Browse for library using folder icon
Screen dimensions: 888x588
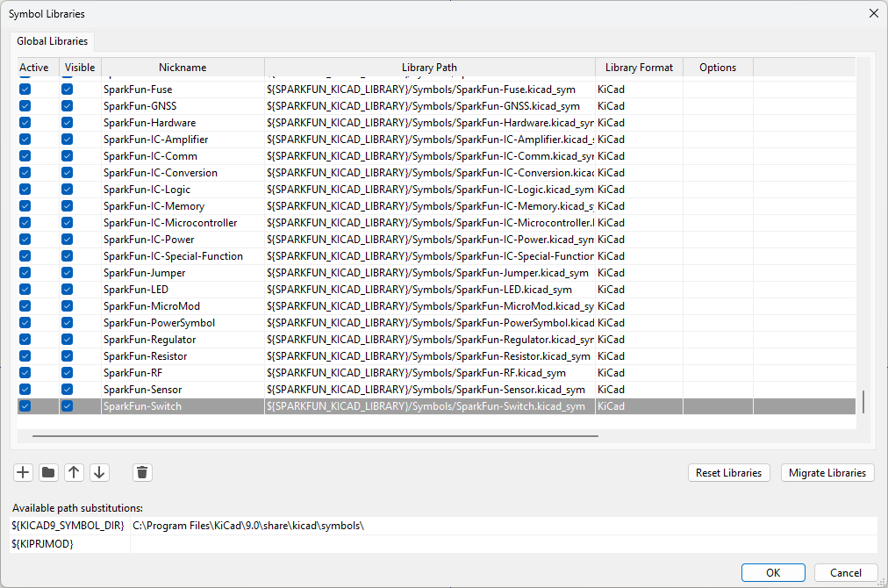coord(49,472)
